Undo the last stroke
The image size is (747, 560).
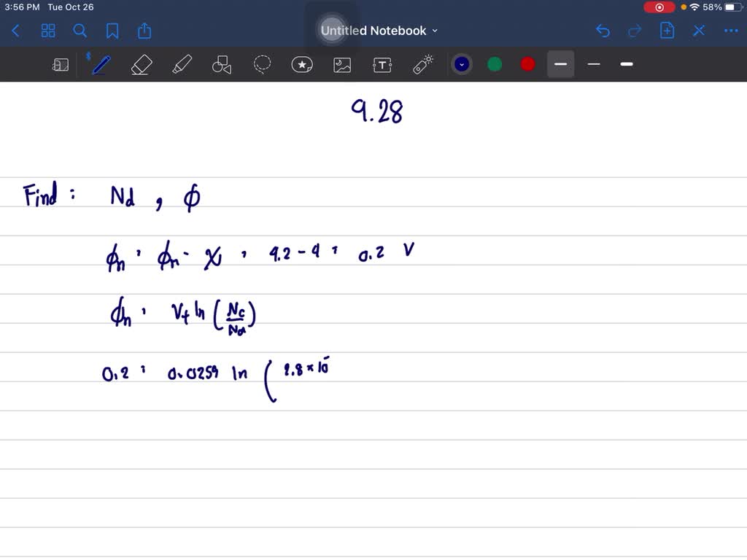click(603, 31)
